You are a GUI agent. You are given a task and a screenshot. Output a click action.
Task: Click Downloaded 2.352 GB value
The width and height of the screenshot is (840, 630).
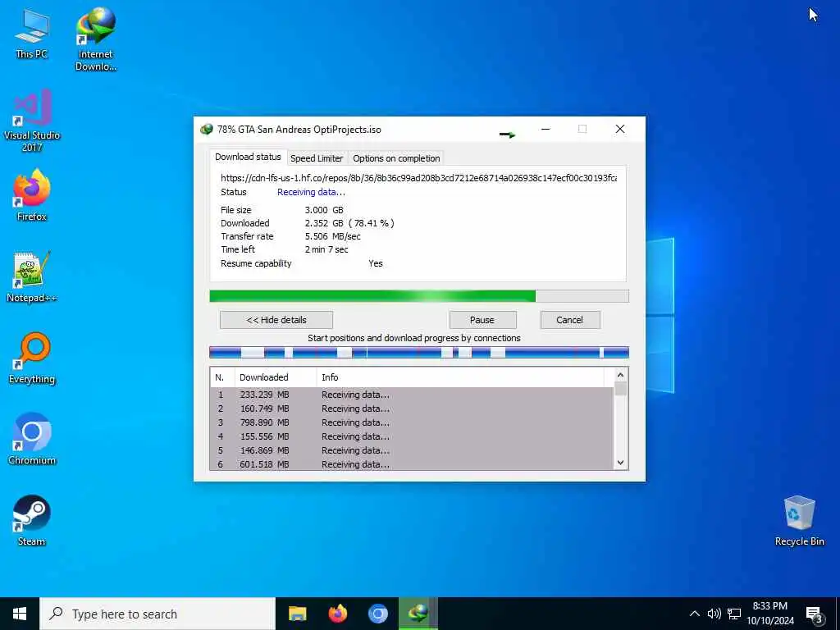(349, 223)
